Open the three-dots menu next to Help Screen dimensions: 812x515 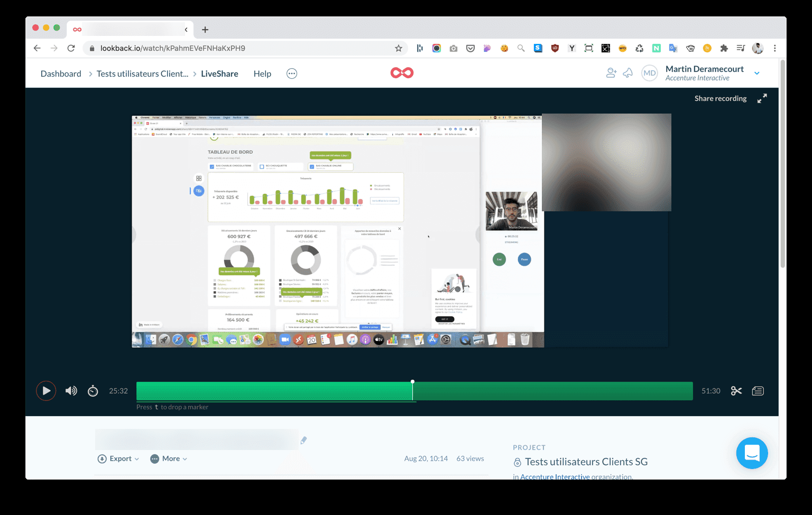pos(292,73)
